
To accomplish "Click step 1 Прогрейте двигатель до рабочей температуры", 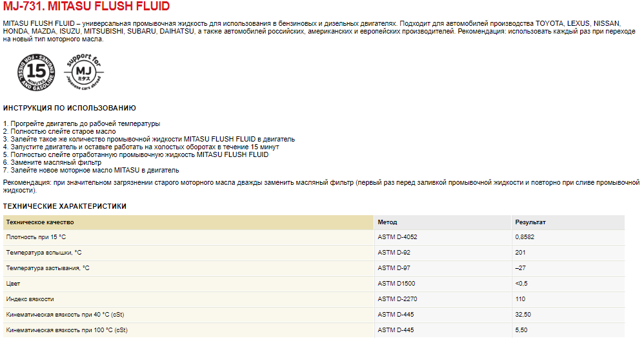I will click(81, 124).
